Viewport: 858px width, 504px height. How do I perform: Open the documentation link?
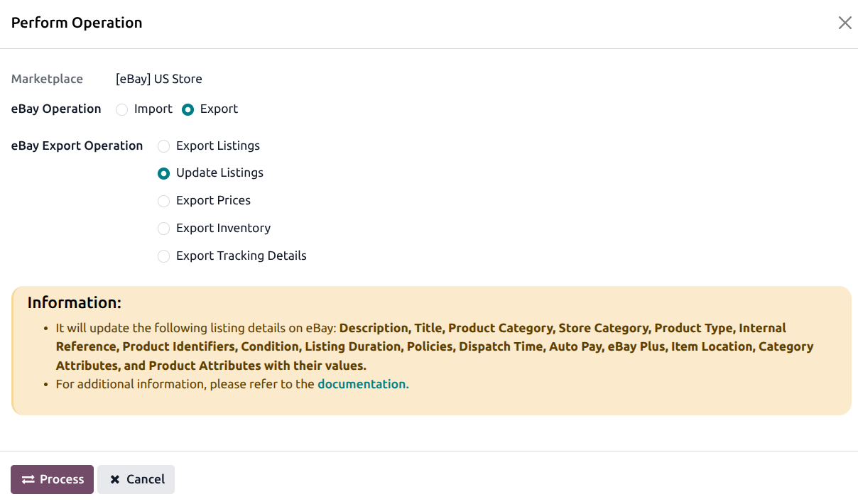coord(363,384)
